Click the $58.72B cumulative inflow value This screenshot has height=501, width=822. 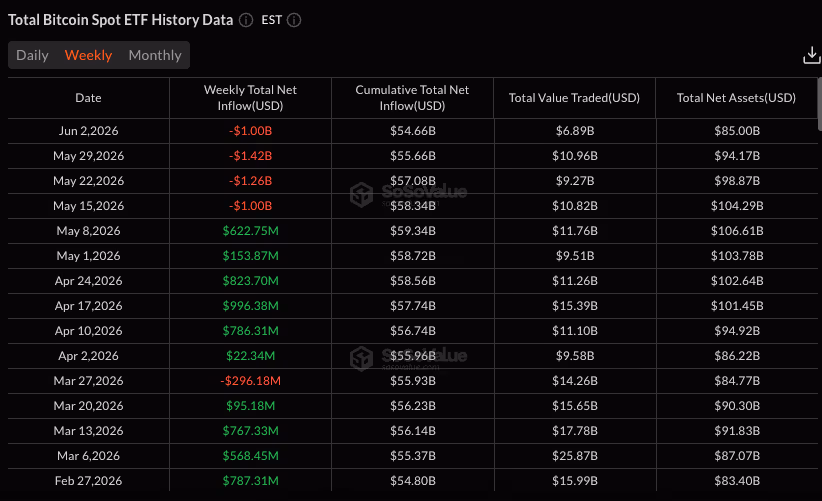point(413,256)
